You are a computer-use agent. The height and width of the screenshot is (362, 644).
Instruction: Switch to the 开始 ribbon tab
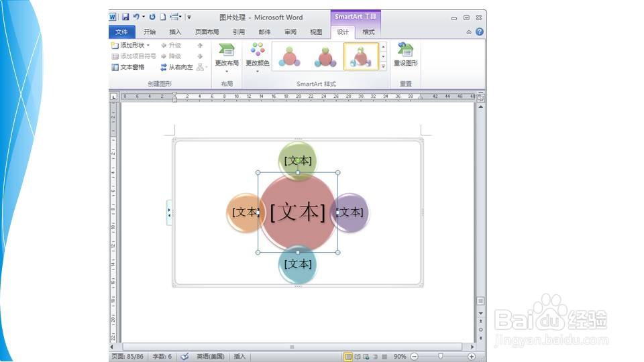coord(150,32)
